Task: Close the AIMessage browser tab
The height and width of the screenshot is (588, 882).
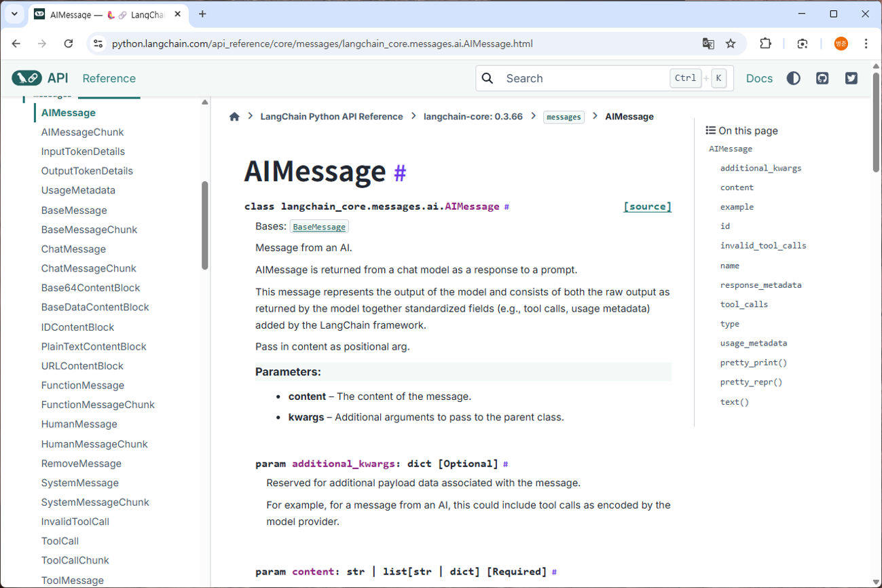Action: (x=178, y=14)
